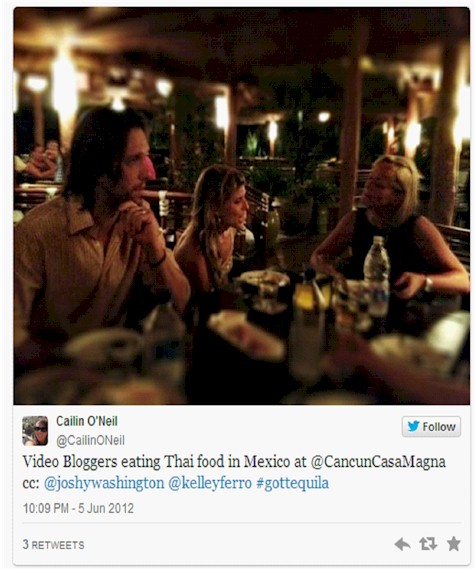Click the Twitter bird icon on Follow button

(x=413, y=426)
